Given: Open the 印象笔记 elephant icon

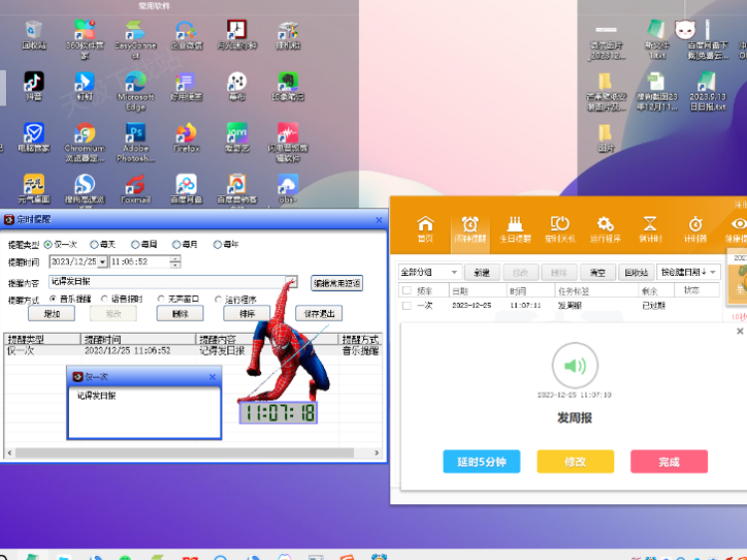Looking at the screenshot, I should point(288,86).
